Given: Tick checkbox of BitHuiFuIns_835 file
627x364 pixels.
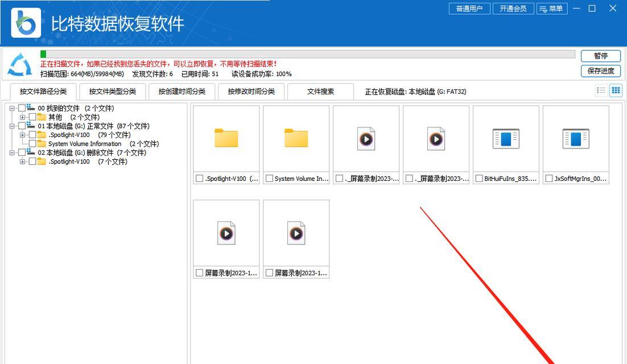Looking at the screenshot, I should [x=478, y=179].
